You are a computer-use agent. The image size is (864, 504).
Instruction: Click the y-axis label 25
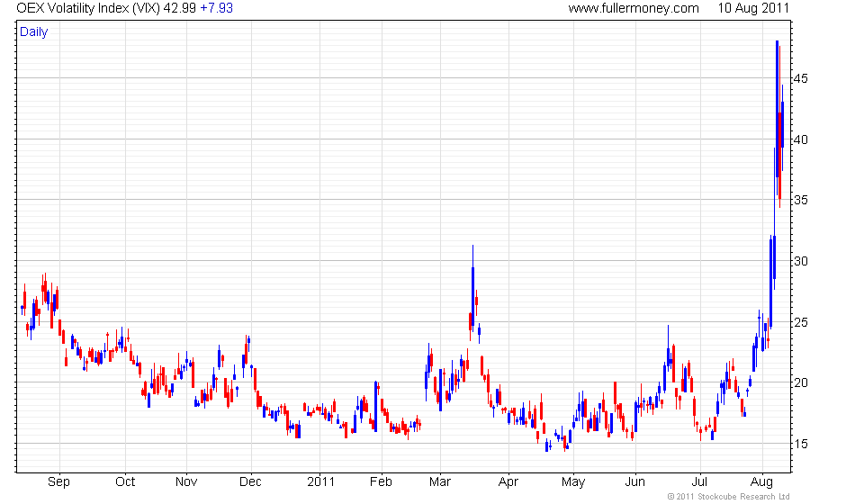801,321
